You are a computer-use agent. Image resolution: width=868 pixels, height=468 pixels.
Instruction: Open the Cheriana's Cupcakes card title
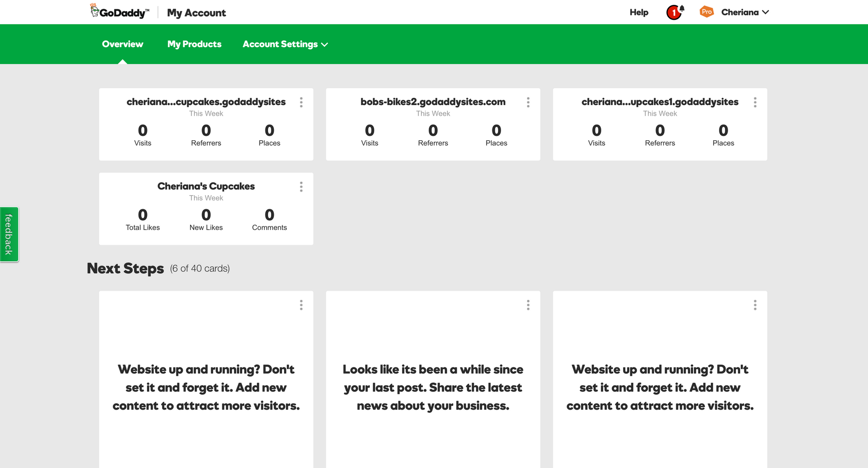(206, 186)
